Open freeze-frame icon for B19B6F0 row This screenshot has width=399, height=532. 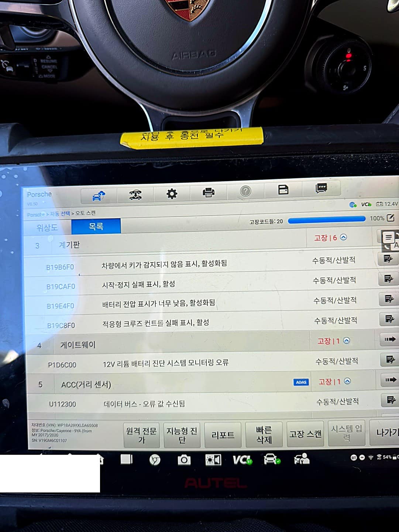tap(388, 259)
